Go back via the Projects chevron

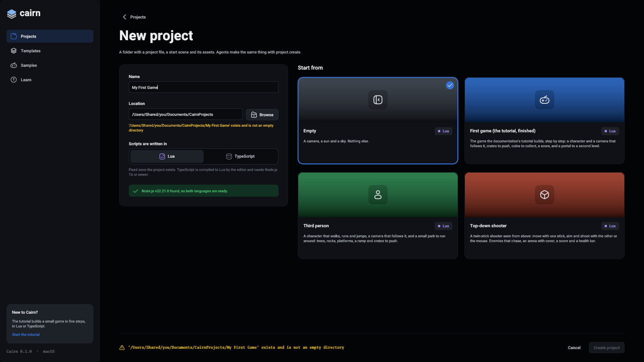[x=124, y=17]
